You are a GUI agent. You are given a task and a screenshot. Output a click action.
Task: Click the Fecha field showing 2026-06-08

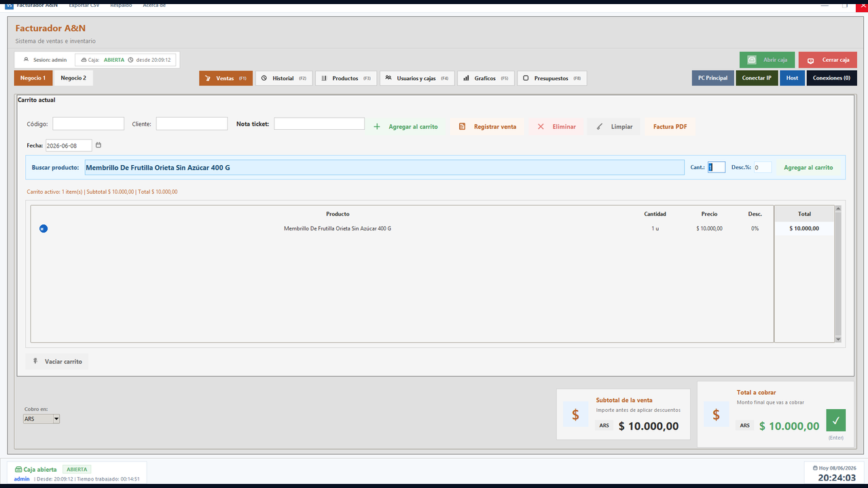[69, 145]
